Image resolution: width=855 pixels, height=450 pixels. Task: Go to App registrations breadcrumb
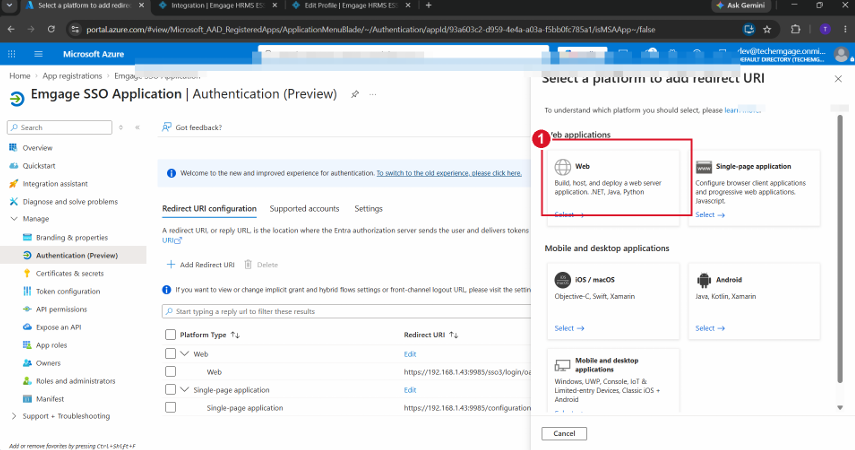(72, 76)
